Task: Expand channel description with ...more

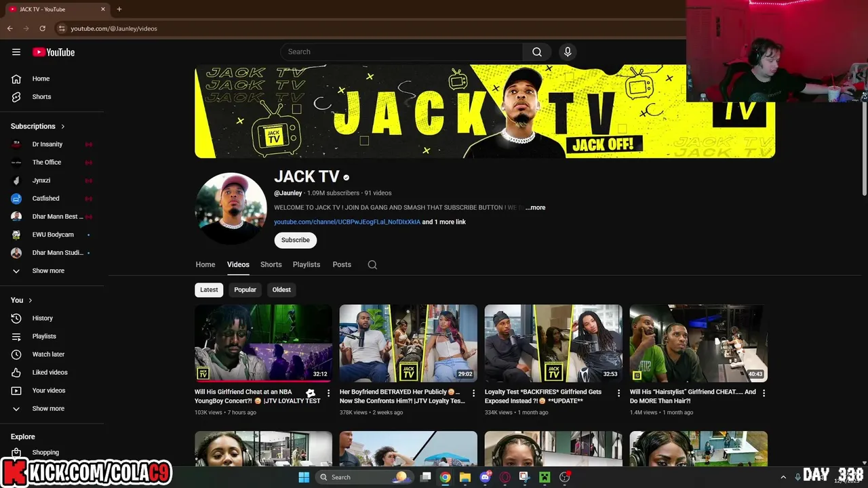Action: coord(535,207)
